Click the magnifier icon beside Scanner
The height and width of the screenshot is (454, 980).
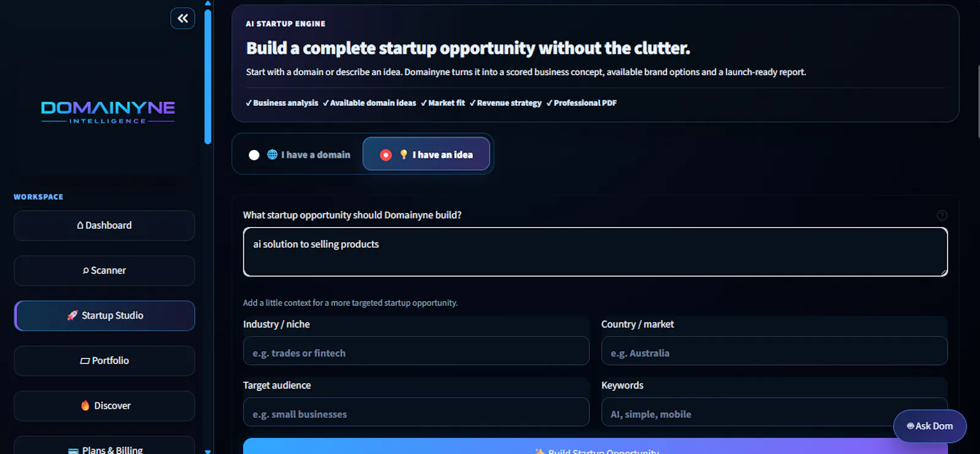86,270
